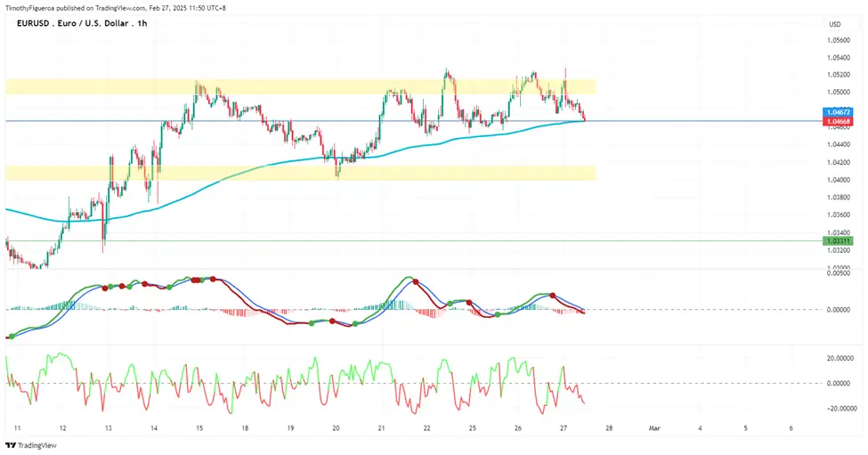This screenshot has height=455, width=868.
Task: Click the date label 14 on the time axis
Action: point(154,428)
